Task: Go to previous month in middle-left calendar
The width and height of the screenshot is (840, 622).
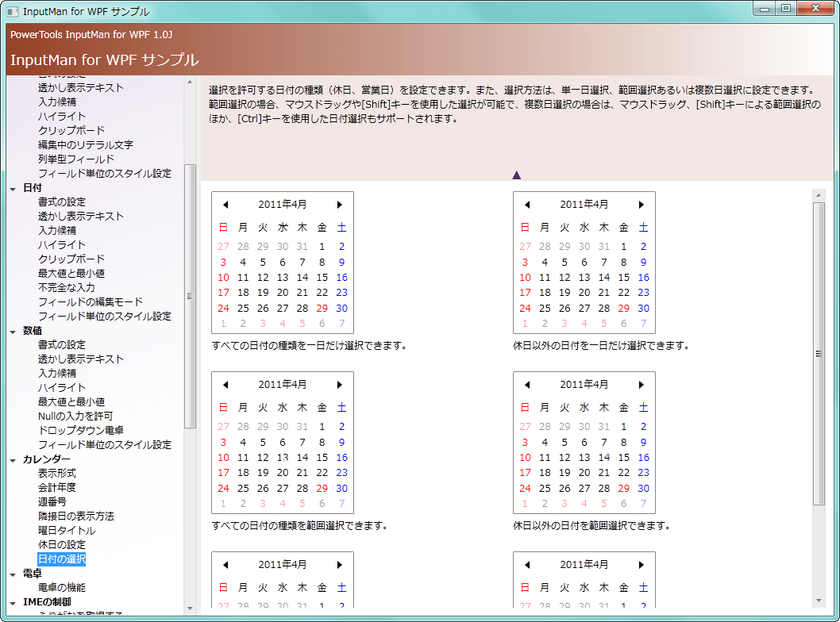Action: click(225, 385)
